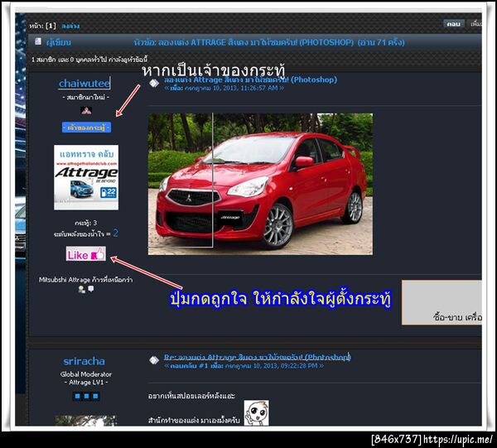Click the reply #1 permalink text
497x448 pixels.
(244, 366)
